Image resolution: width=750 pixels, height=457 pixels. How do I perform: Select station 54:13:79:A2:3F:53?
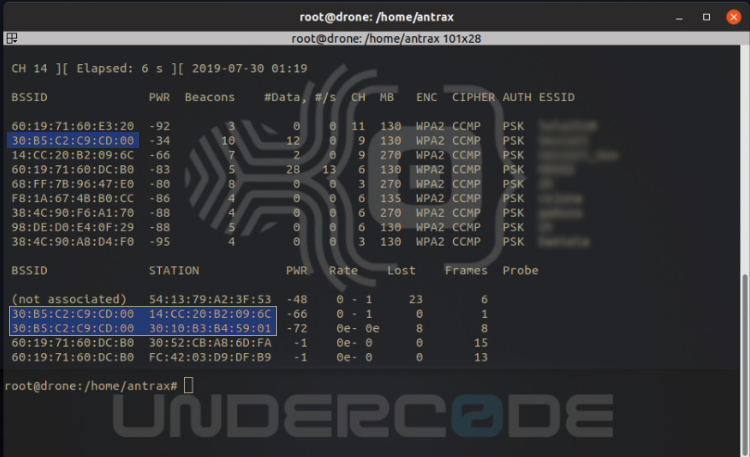point(210,300)
